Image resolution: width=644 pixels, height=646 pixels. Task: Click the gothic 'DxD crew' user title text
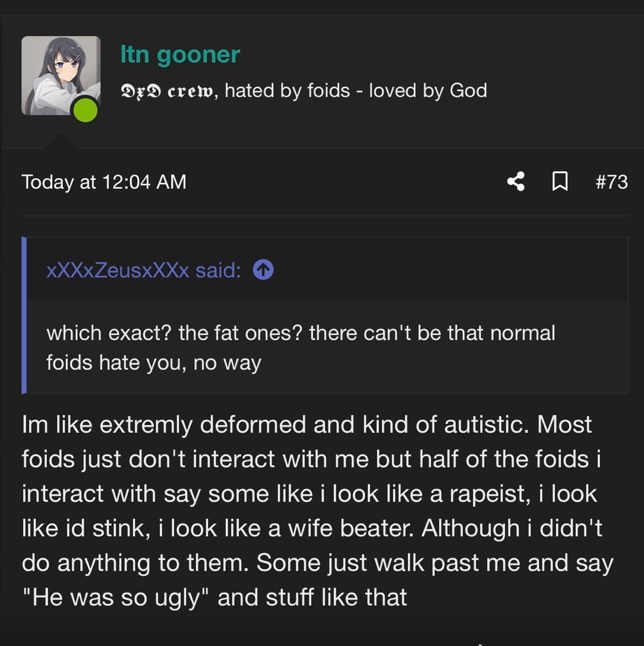pos(168,91)
